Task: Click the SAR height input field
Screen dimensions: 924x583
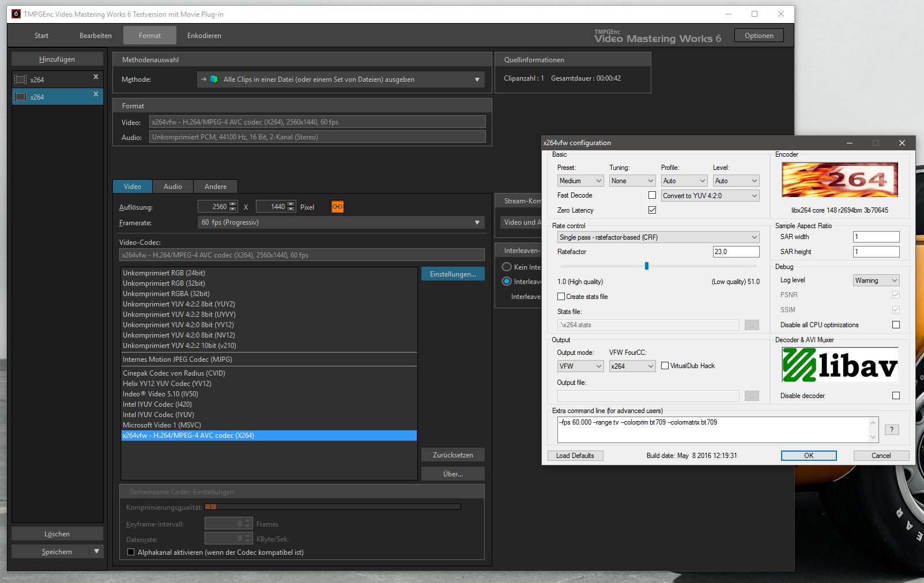Action: (x=876, y=252)
